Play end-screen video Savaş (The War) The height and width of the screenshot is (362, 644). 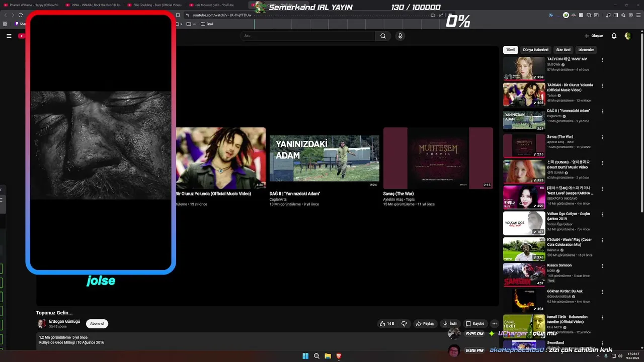pyautogui.click(x=438, y=158)
